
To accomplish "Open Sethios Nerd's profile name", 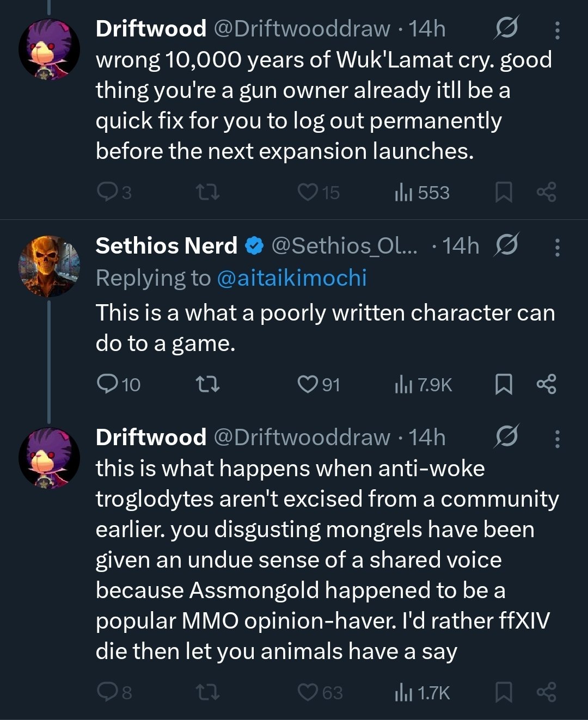I will click(166, 246).
